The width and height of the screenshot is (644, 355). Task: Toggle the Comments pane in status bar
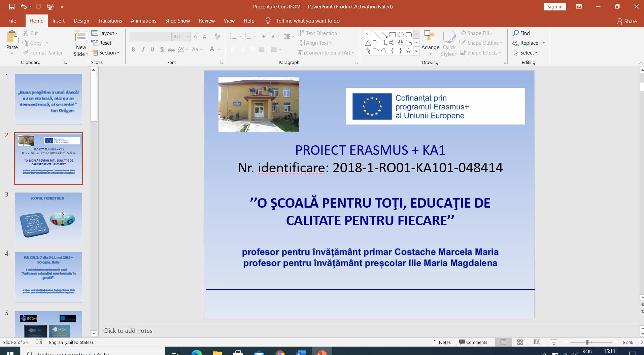473,342
